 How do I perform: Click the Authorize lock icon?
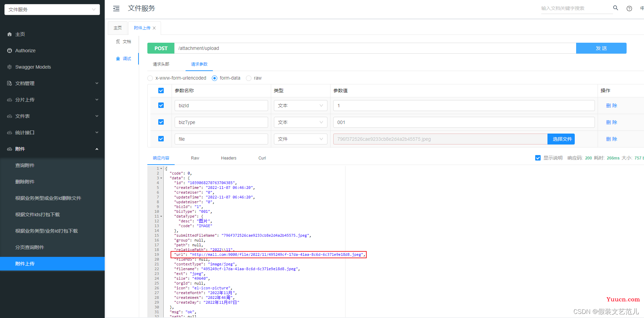10,51
